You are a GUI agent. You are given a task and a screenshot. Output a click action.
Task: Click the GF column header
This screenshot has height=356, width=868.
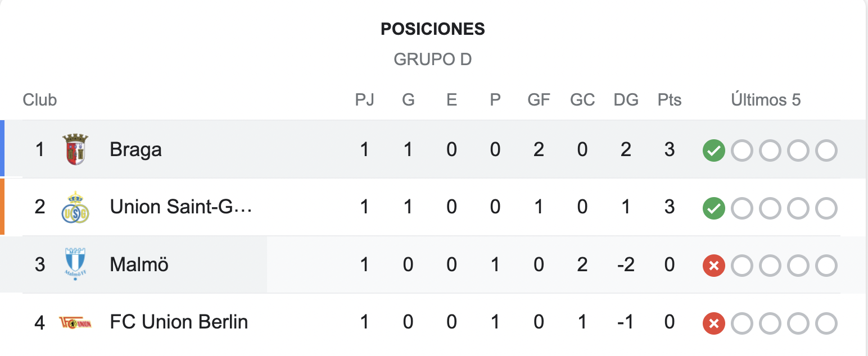[x=539, y=100]
